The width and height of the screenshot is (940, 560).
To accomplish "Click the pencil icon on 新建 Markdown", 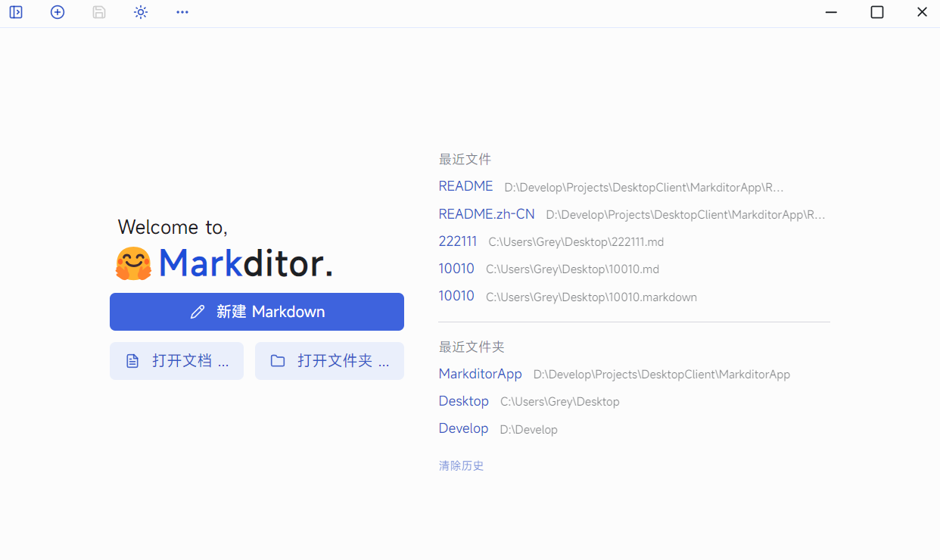I will (x=198, y=312).
